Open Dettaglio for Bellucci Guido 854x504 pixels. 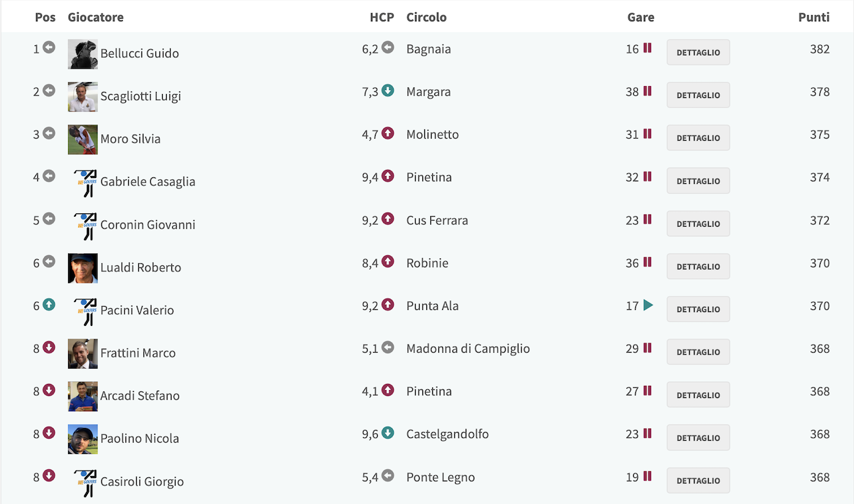pyautogui.click(x=698, y=52)
